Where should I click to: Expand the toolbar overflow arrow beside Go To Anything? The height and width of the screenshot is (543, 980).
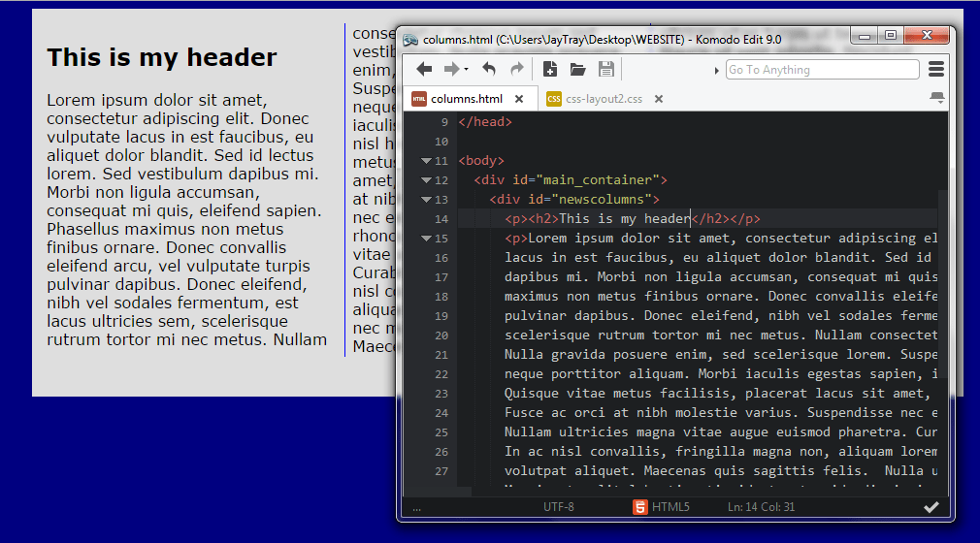click(x=716, y=71)
